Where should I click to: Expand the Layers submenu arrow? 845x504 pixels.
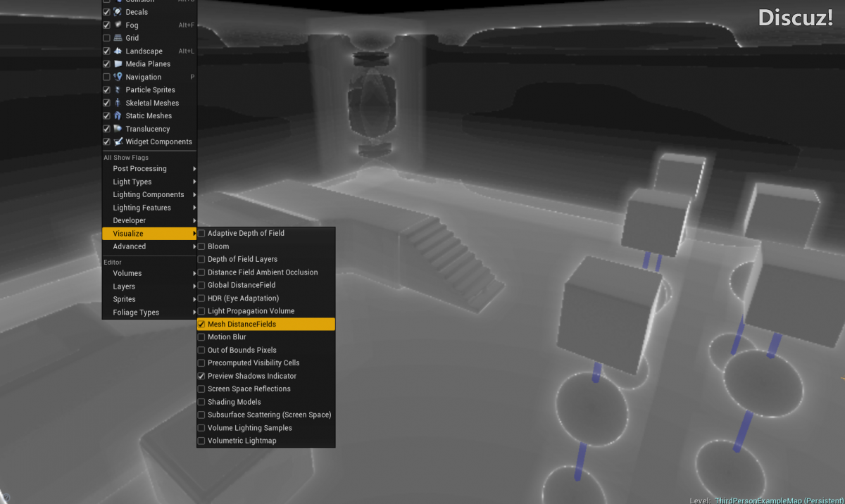(x=194, y=286)
